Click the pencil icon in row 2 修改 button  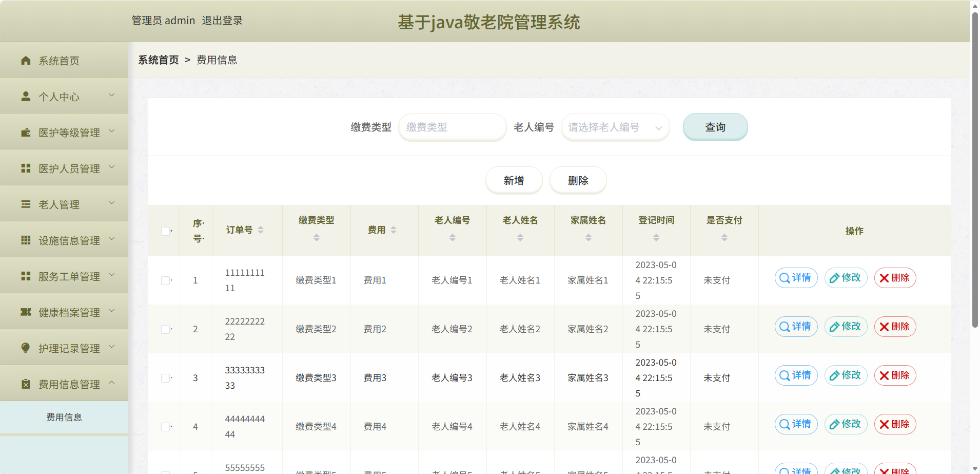coord(834,327)
